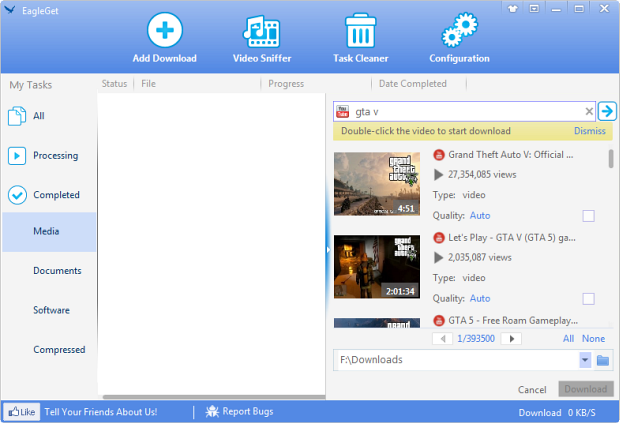This screenshot has width=620, height=423.
Task: Browse for folder with the folder icon
Action: coord(603,360)
